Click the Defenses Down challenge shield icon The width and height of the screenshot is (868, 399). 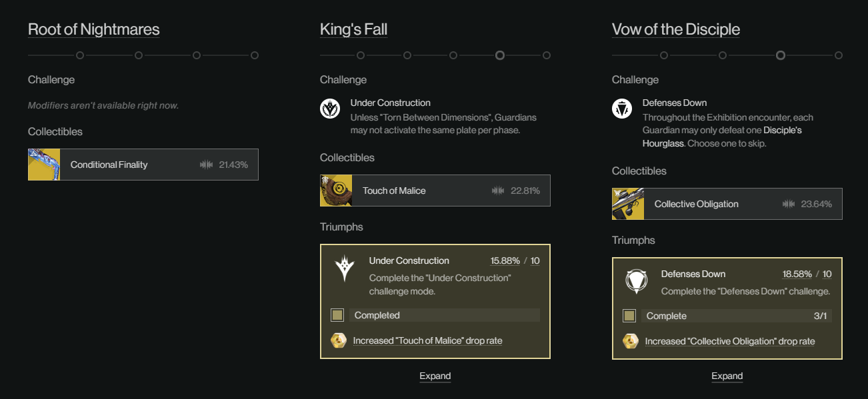[622, 109]
